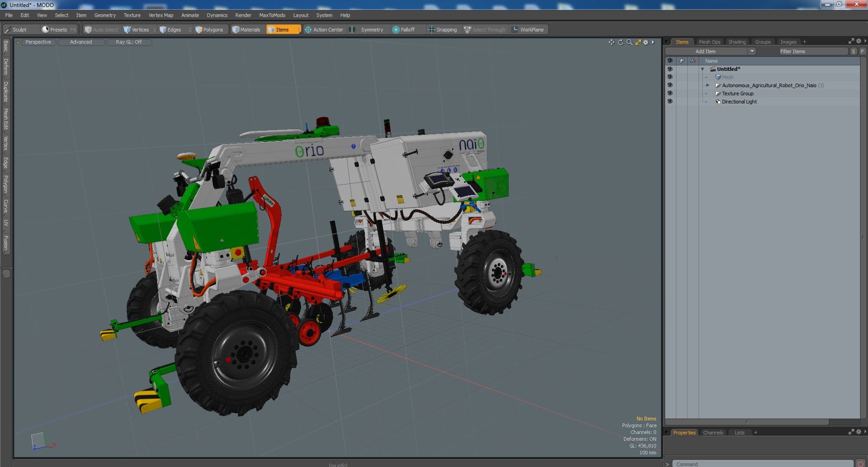The width and height of the screenshot is (868, 467).
Task: Click the viewport zoom magnifier icon
Action: 629,42
